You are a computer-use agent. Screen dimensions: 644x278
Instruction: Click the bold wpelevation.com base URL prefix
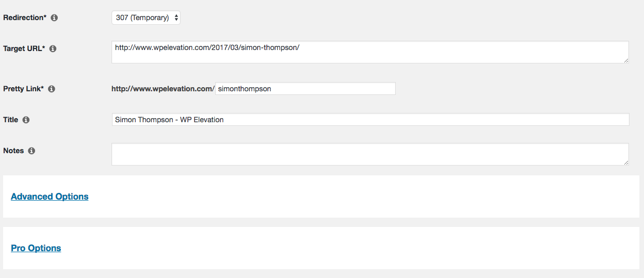pos(163,89)
